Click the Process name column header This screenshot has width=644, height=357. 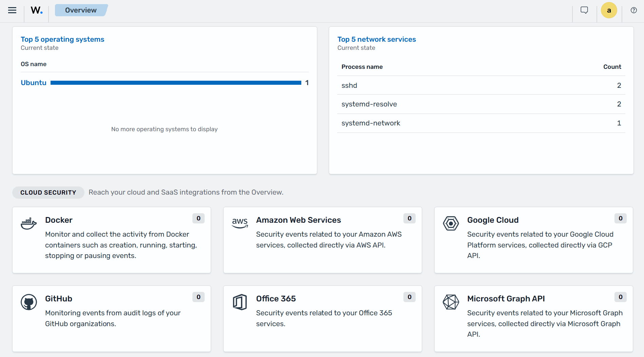click(362, 67)
